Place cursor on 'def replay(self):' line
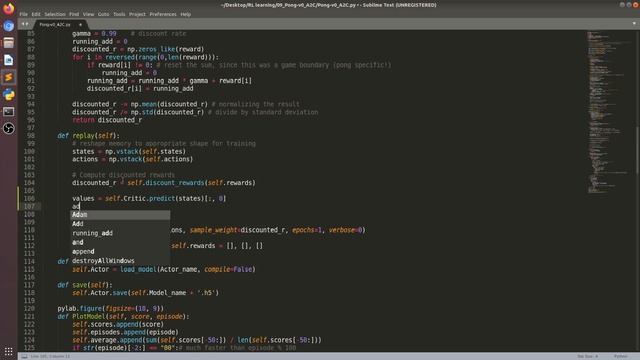 pyautogui.click(x=89, y=136)
